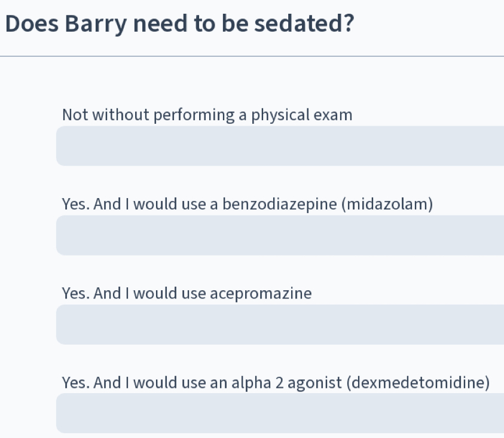Click the bar below the physical exam option
Viewport: 504px width, 438px height.
coord(280,146)
